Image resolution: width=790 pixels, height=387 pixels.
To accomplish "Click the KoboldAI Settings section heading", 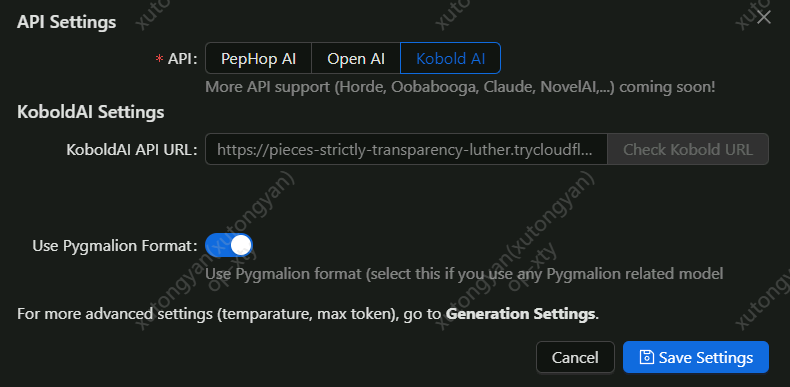I will click(x=91, y=112).
